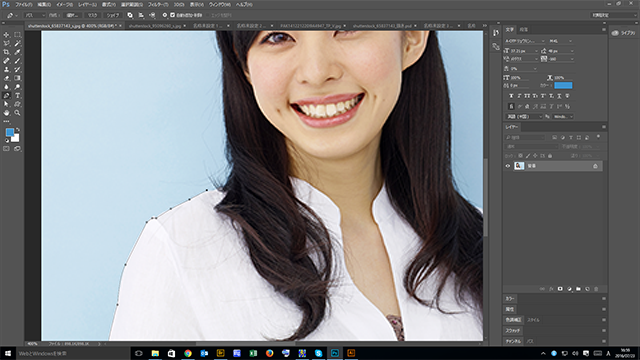Select the Gradient tool
The width and height of the screenshot is (640, 360).
[17, 78]
